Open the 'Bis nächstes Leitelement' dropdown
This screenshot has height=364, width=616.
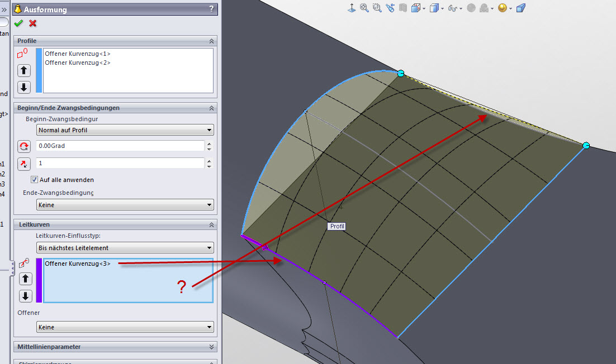125,247
